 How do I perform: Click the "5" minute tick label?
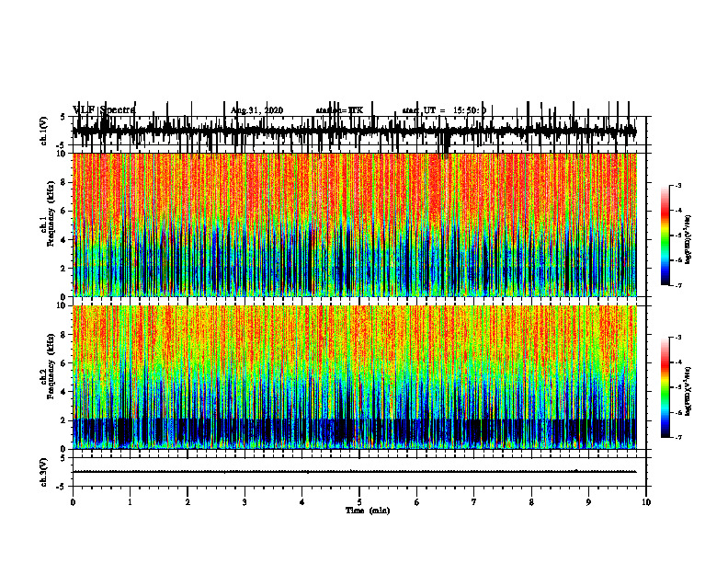tap(359, 502)
